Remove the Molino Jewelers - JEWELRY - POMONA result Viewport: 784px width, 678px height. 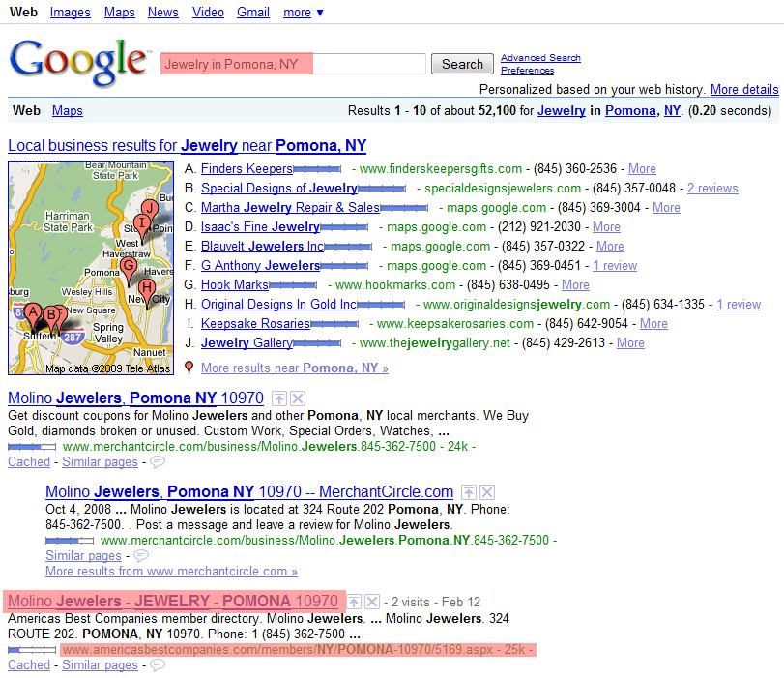[372, 602]
